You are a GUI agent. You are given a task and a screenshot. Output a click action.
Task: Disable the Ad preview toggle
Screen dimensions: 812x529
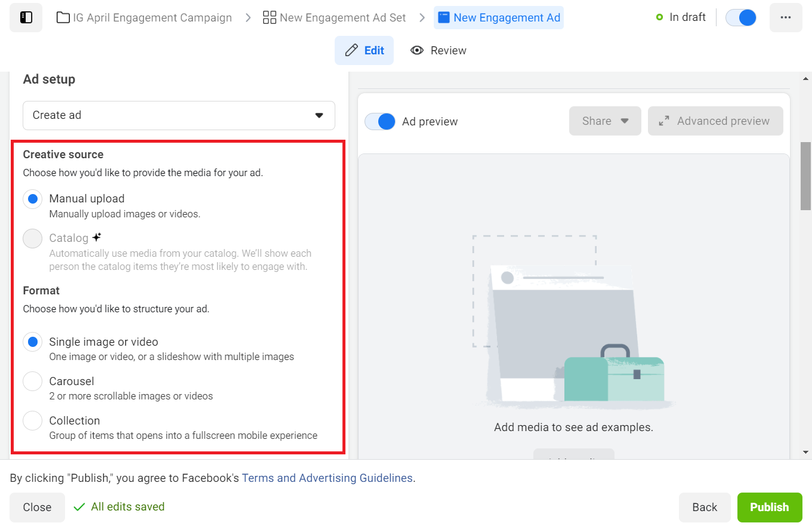[380, 121]
